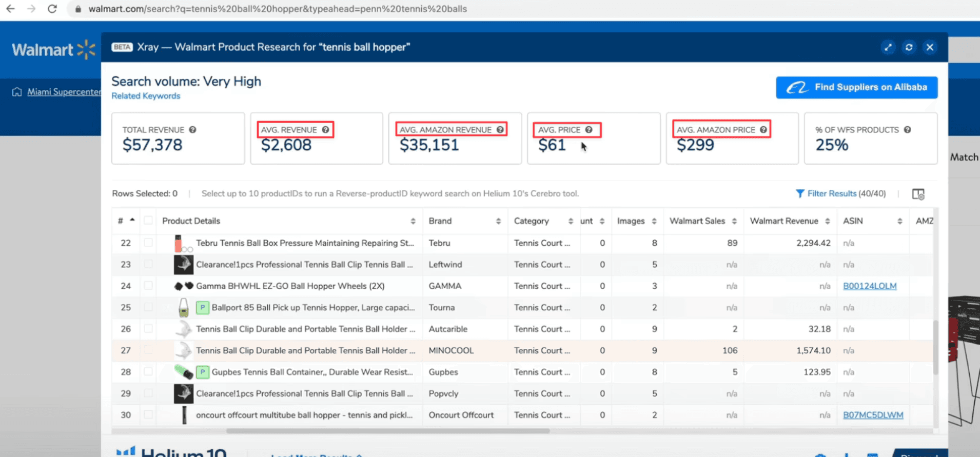Click the Gamma BHWHL EZ-GO title
The width and height of the screenshot is (980, 457).
[290, 286]
